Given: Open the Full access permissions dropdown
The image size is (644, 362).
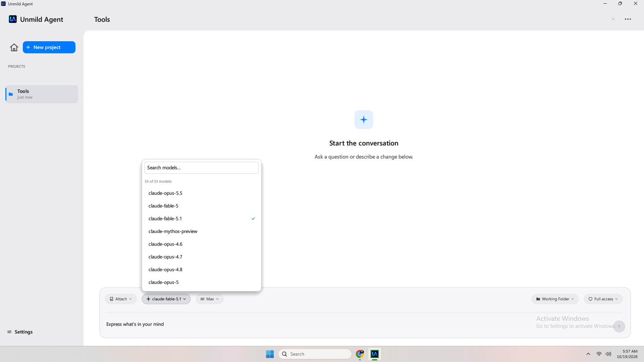Looking at the screenshot, I should [603, 299].
